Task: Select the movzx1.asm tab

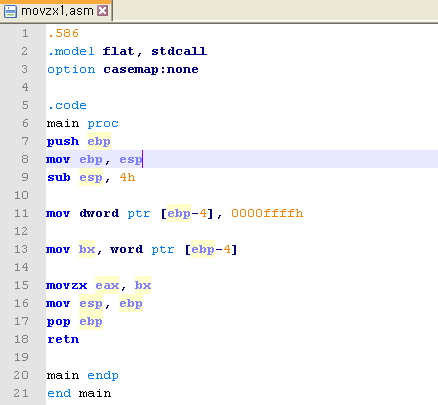Action: click(56, 11)
